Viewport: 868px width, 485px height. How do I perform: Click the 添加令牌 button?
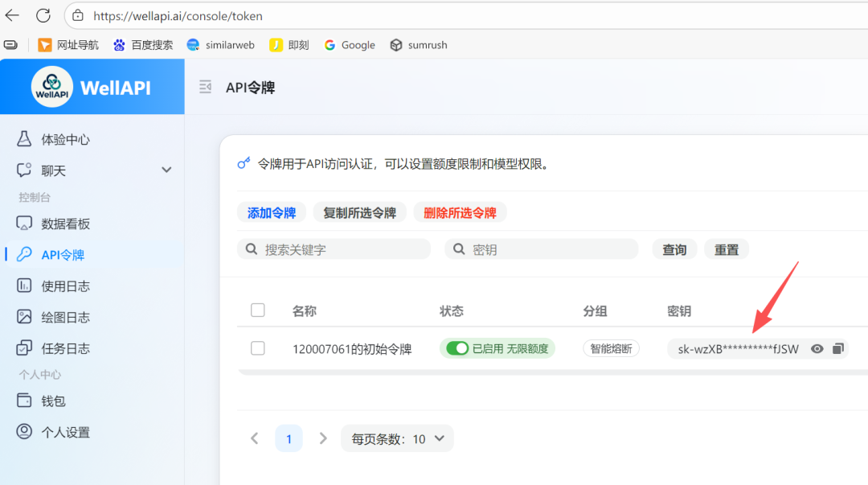pos(271,214)
